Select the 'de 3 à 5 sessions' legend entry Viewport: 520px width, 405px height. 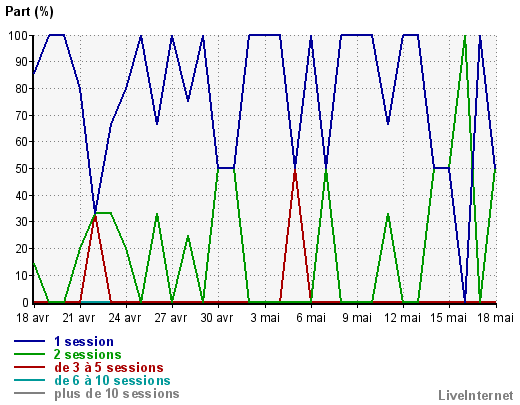pos(109,368)
